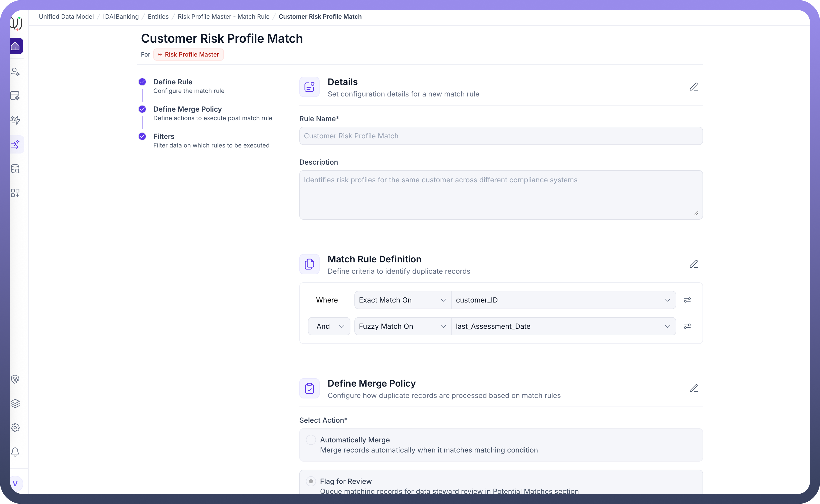Screen dimensions: 820x504
Task: Click the home icon in sidebar
Action: tap(16, 46)
